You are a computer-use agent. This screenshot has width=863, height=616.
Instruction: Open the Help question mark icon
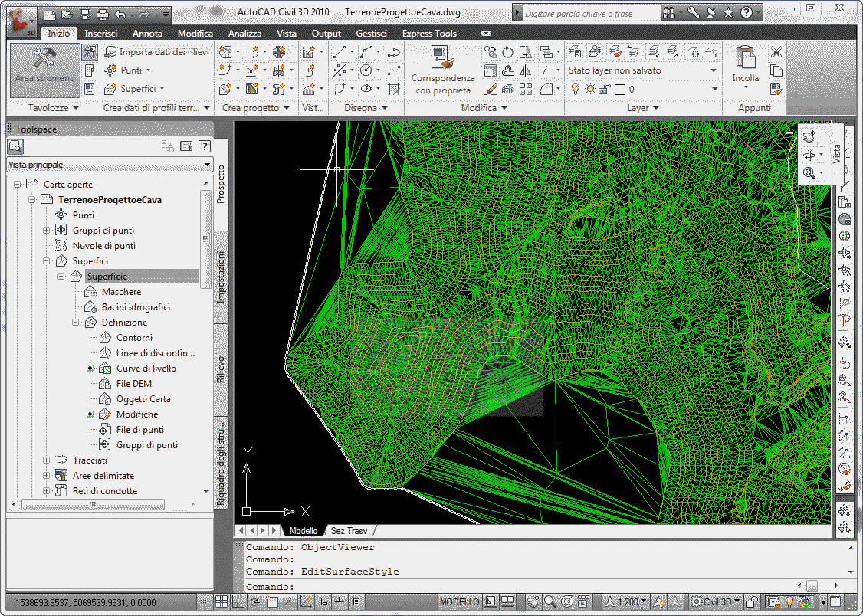(747, 13)
